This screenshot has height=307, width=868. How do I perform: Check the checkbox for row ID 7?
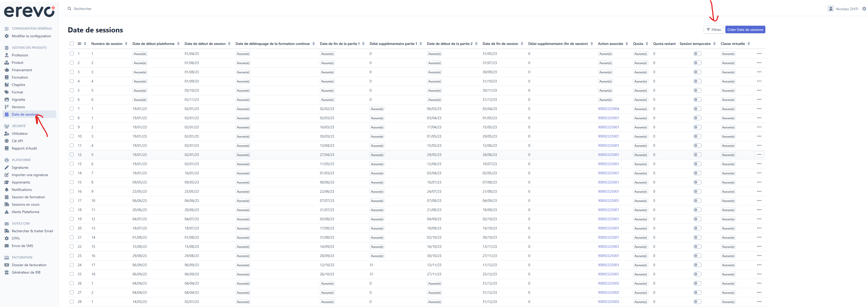click(72, 109)
